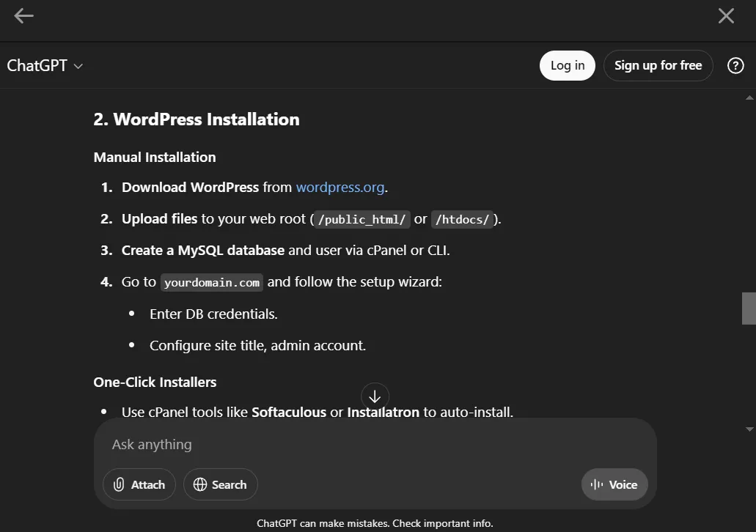Click Sign up for free button

click(x=658, y=66)
